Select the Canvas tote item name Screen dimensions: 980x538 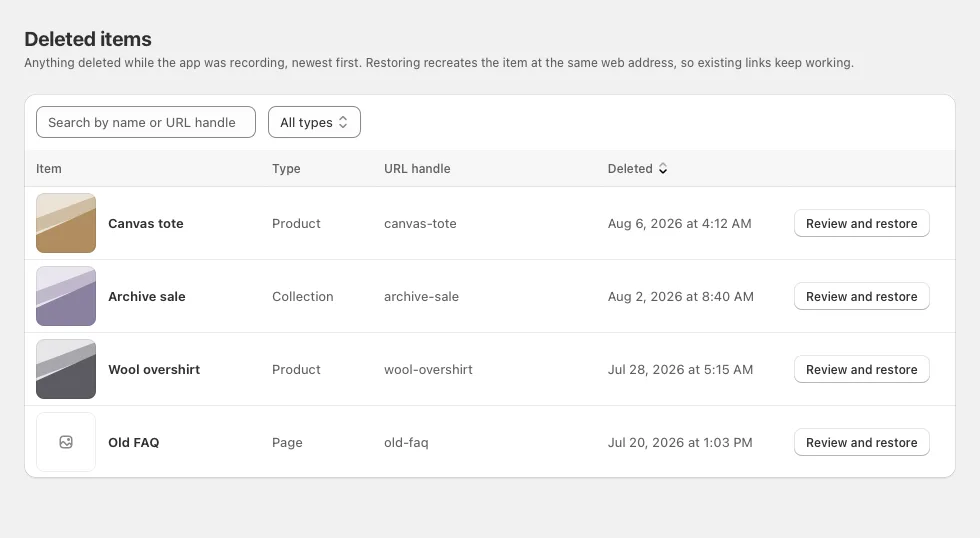146,224
